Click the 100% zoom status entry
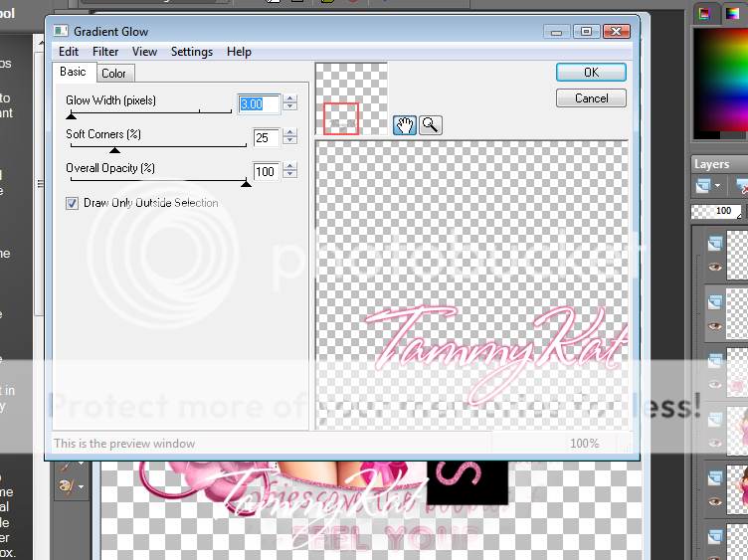The image size is (748, 560). pos(585,444)
